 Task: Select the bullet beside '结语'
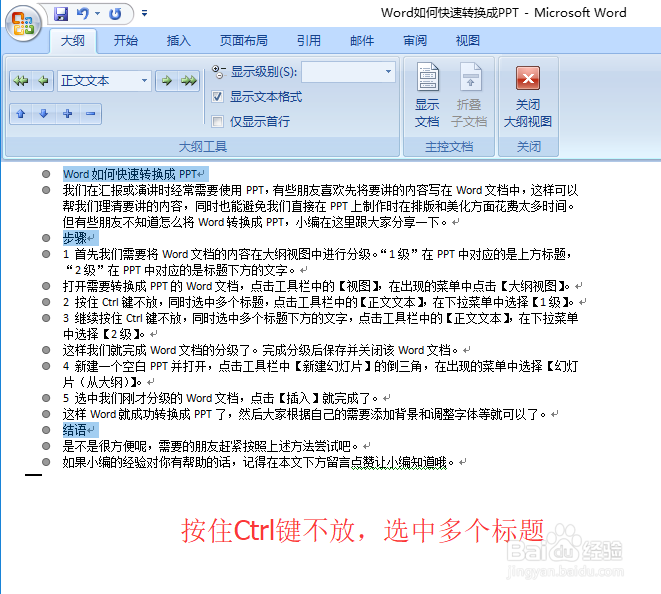click(46, 430)
